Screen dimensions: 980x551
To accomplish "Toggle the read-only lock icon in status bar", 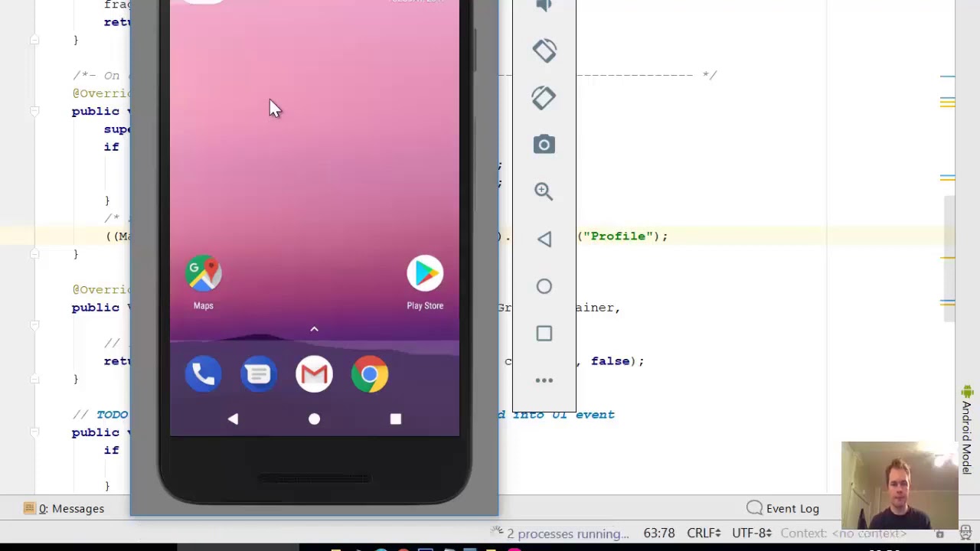I will [939, 534].
